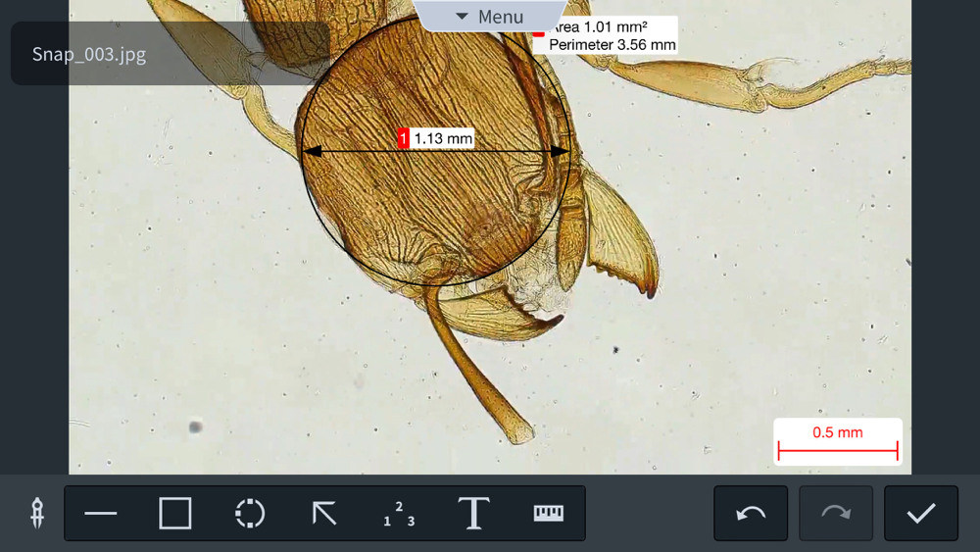Select the 1.13 mm measurement label

pyautogui.click(x=436, y=139)
